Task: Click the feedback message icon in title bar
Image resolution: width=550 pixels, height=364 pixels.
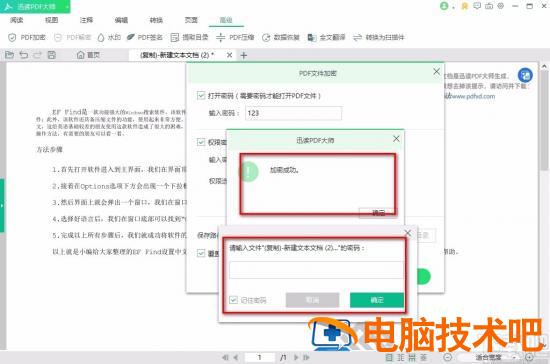Action: [477, 6]
